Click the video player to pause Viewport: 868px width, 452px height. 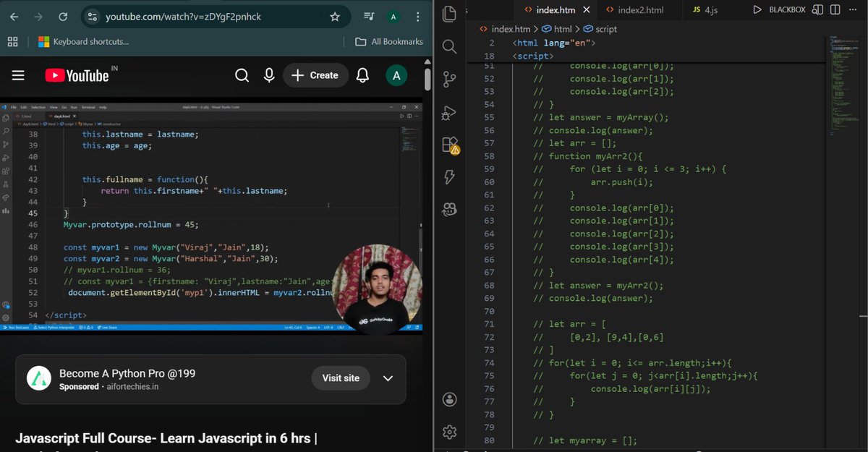pos(211,218)
